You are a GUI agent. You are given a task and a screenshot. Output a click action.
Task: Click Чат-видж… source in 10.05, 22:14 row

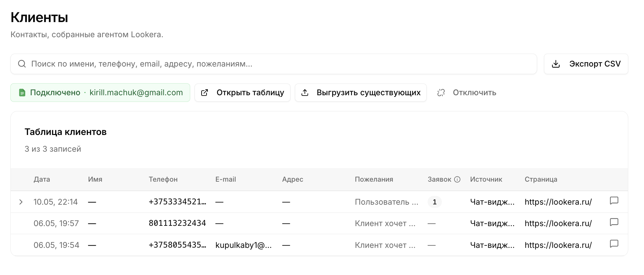pos(492,202)
